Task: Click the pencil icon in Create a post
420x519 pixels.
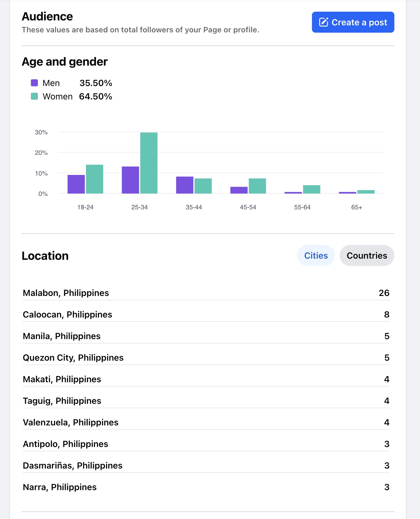Action: (324, 22)
